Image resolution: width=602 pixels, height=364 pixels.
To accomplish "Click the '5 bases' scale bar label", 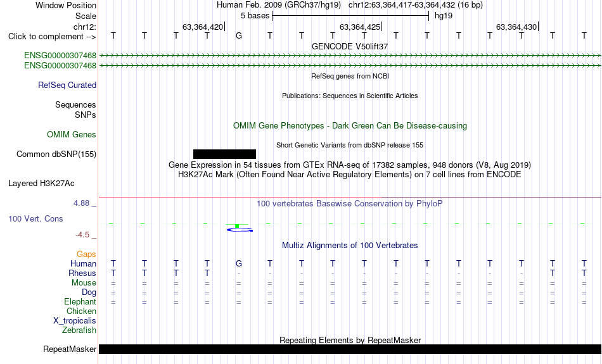I will point(255,16).
